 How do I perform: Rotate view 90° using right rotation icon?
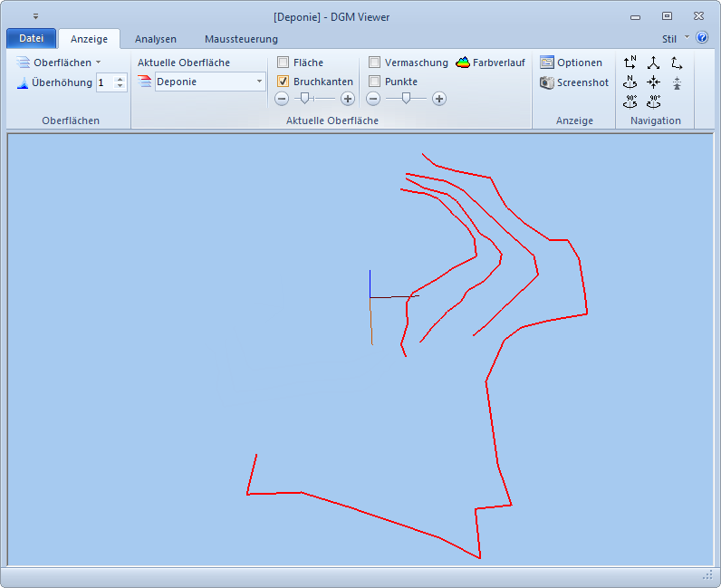(653, 101)
